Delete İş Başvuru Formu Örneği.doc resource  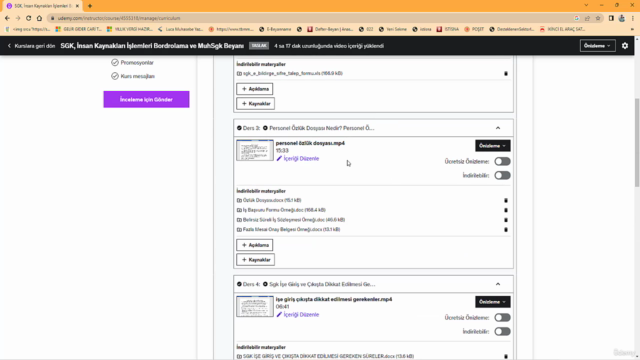pyautogui.click(x=506, y=210)
